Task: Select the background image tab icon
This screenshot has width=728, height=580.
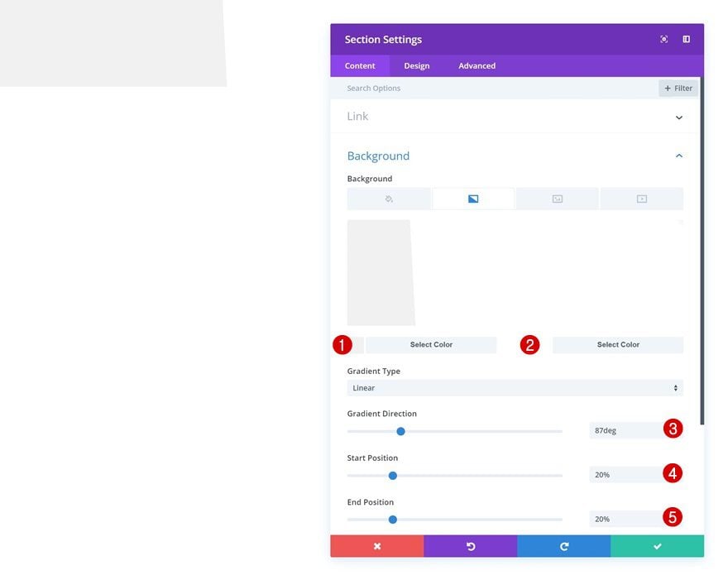Action: point(558,199)
